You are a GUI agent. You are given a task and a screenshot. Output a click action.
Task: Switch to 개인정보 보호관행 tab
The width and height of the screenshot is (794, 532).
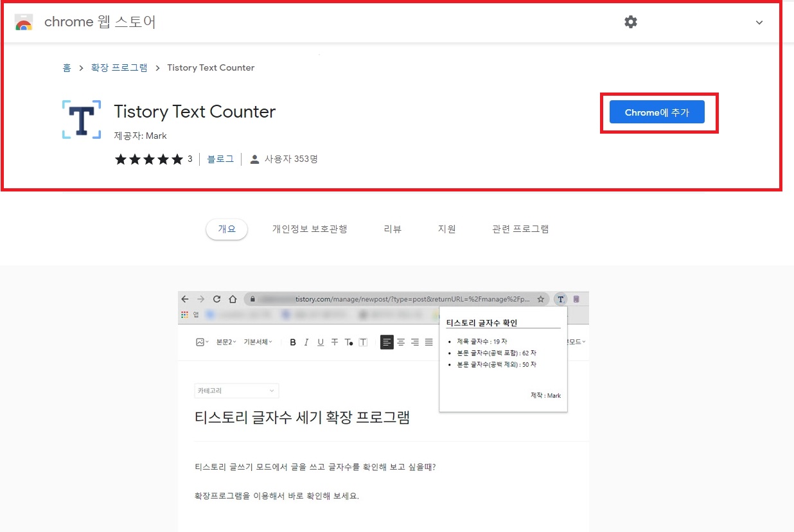310,229
